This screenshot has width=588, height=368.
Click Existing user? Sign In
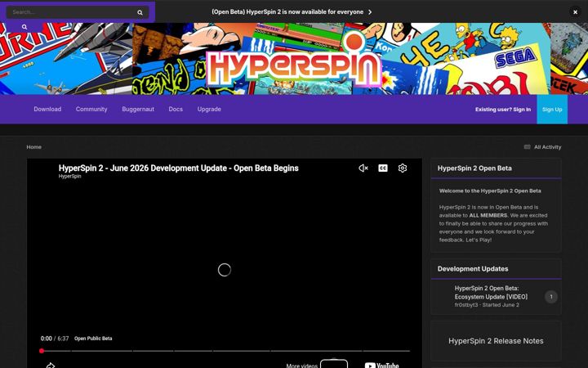click(x=503, y=110)
